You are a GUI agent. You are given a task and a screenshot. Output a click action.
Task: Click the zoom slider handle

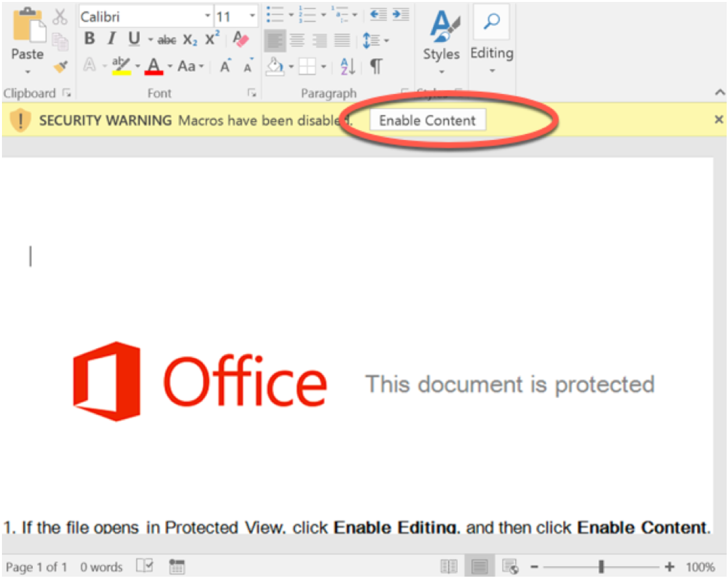[x=601, y=567]
